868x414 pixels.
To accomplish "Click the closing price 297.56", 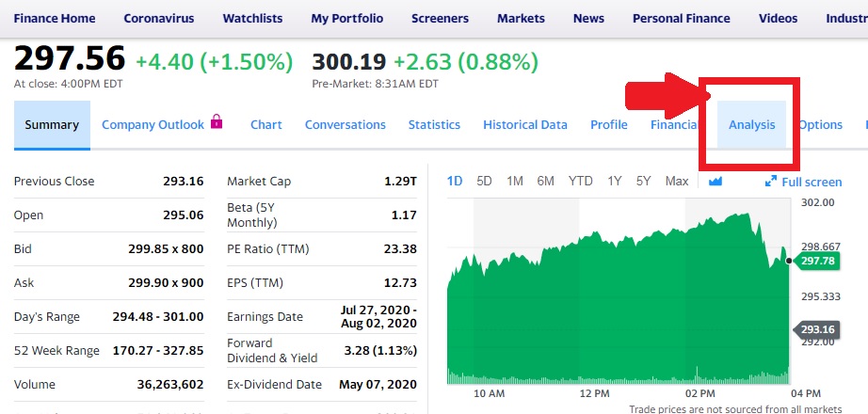I will [70, 58].
